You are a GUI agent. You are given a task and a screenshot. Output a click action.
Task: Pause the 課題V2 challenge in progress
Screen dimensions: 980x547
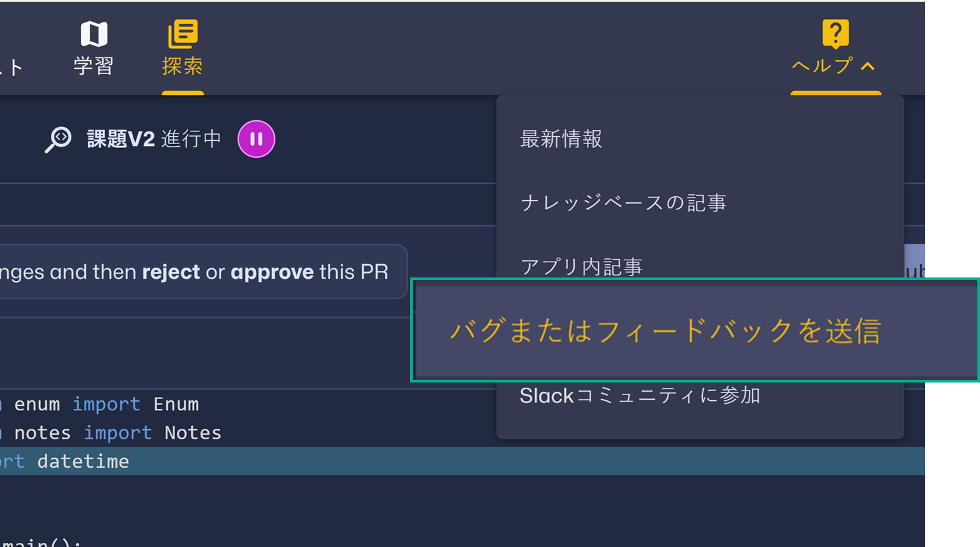click(x=256, y=139)
